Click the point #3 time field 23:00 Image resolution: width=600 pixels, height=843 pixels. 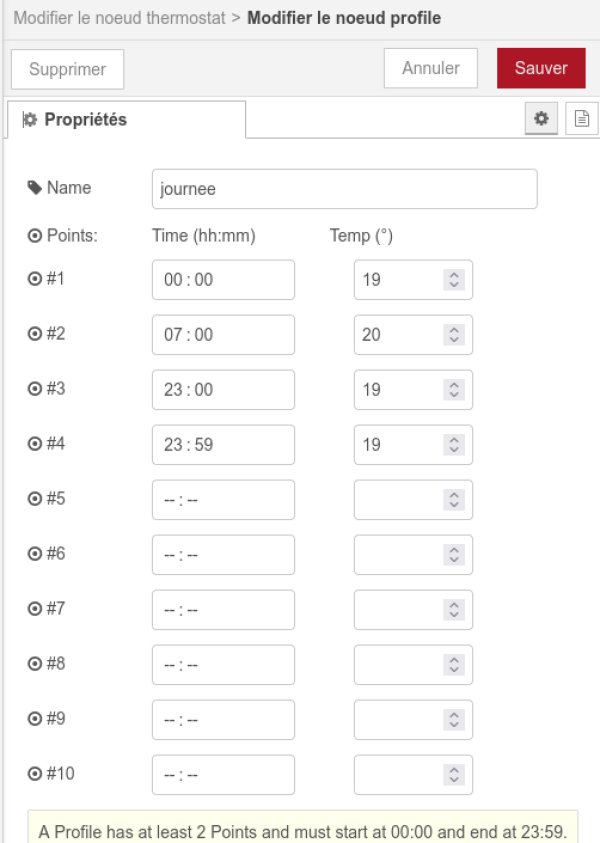(x=223, y=390)
